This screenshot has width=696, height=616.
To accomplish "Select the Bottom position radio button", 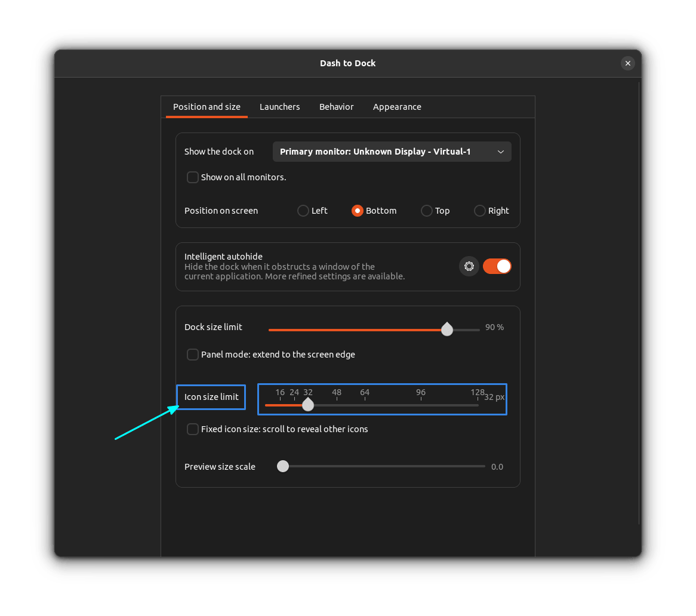I will pos(358,211).
